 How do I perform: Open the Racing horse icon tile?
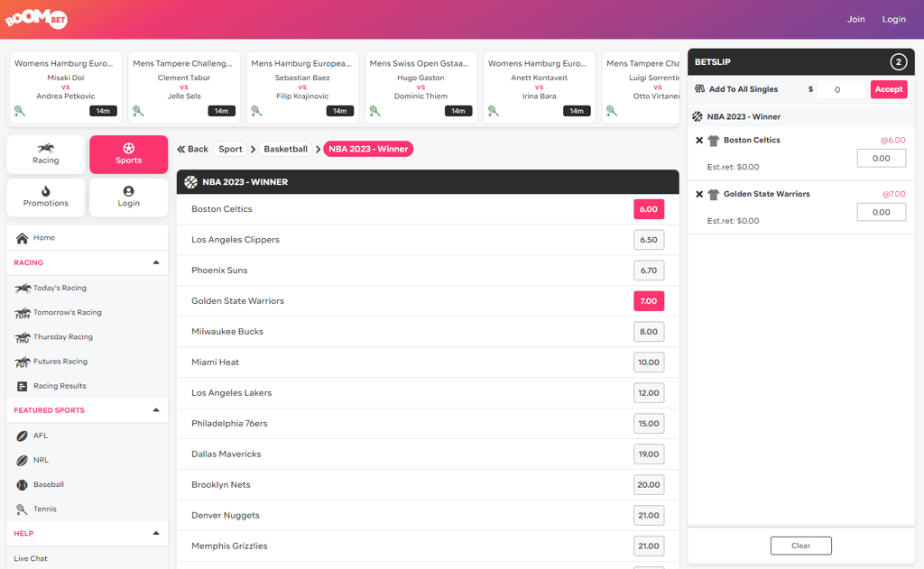(46, 154)
